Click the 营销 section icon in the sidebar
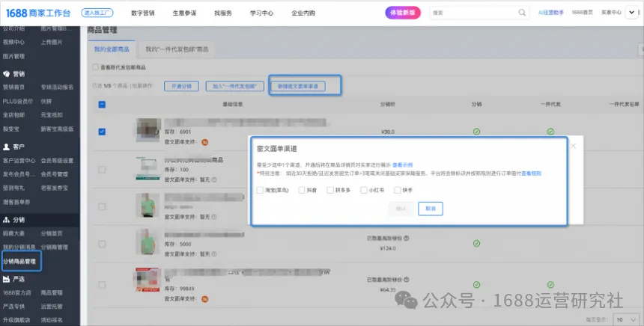Image resolution: width=644 pixels, height=326 pixels. (6, 74)
